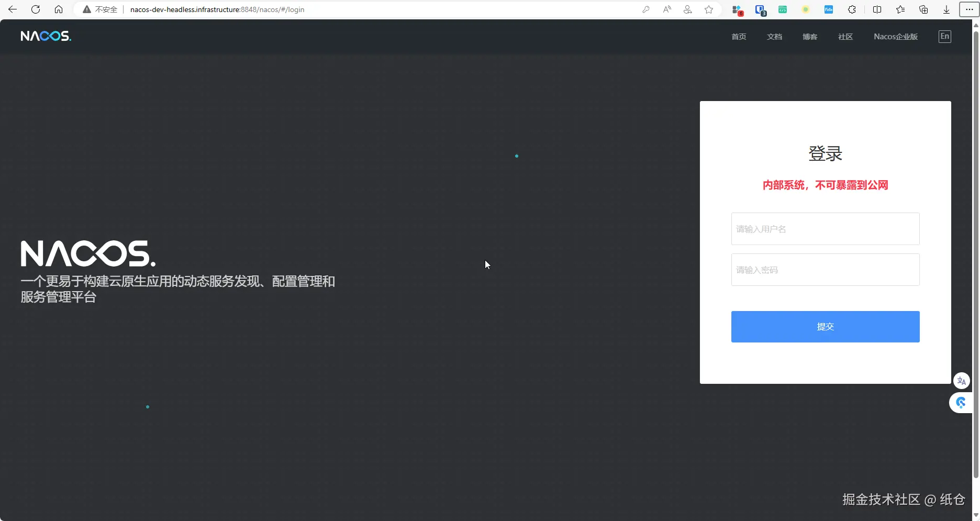Go back to the previous page

(x=13, y=9)
